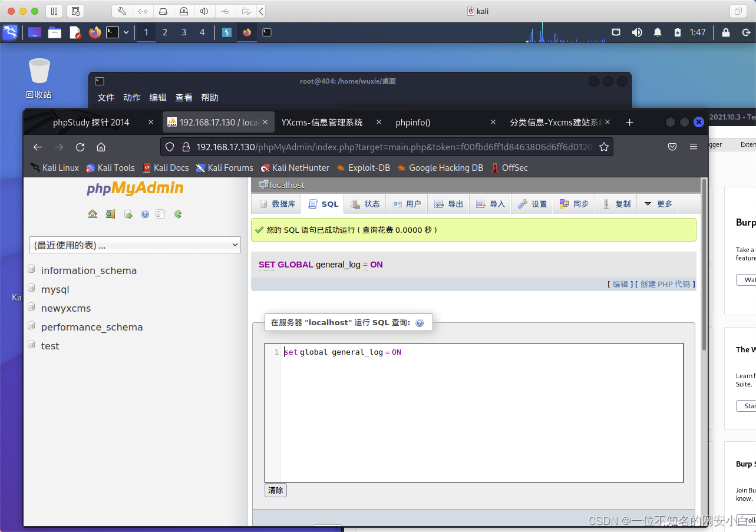This screenshot has height=532, width=756.
Task: Click the Firefox URL address bar
Action: pyautogui.click(x=387, y=147)
